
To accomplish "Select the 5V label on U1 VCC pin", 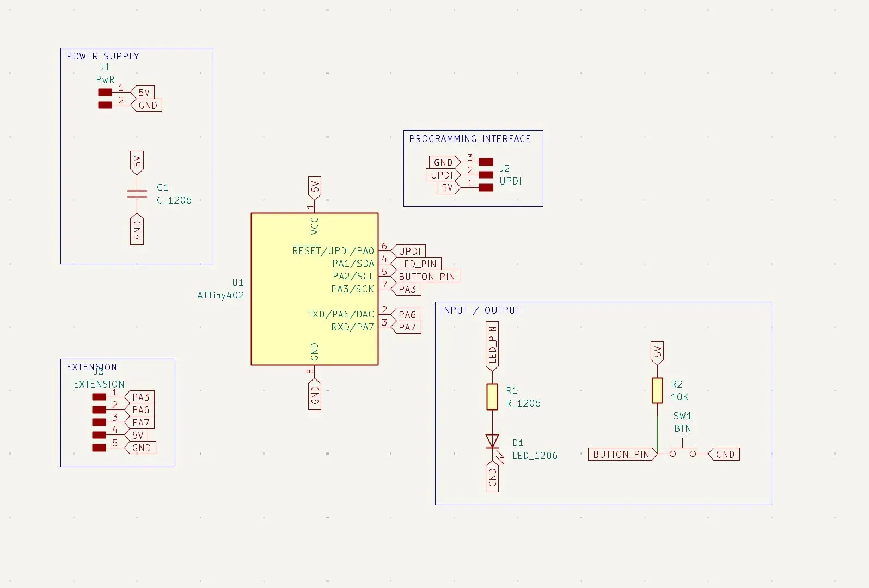I will pyautogui.click(x=314, y=188).
